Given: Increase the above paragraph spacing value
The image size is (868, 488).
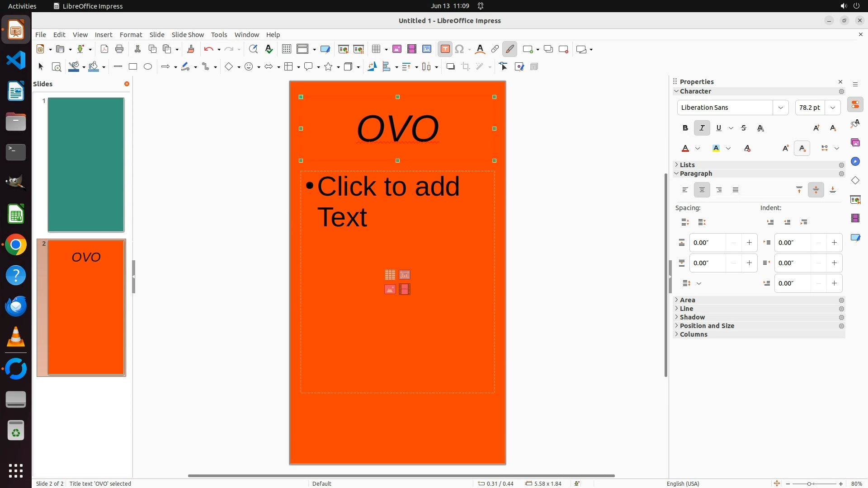Looking at the screenshot, I should (749, 243).
